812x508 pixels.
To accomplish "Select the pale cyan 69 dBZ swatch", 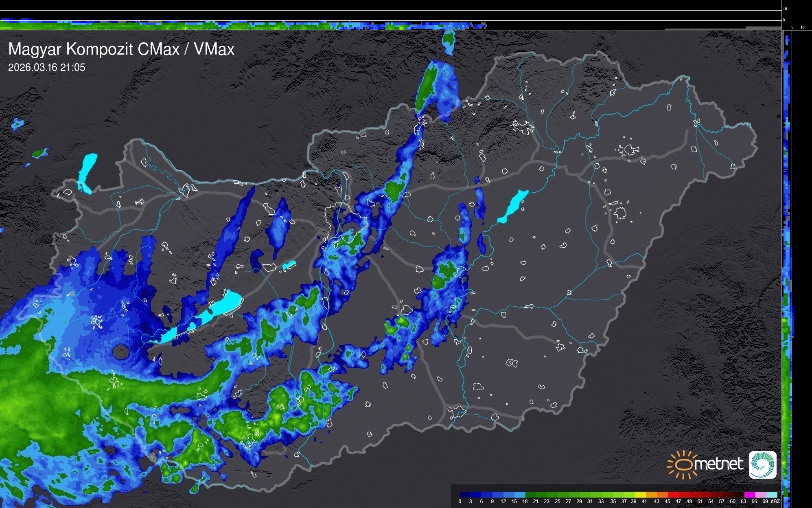I will point(772,495).
